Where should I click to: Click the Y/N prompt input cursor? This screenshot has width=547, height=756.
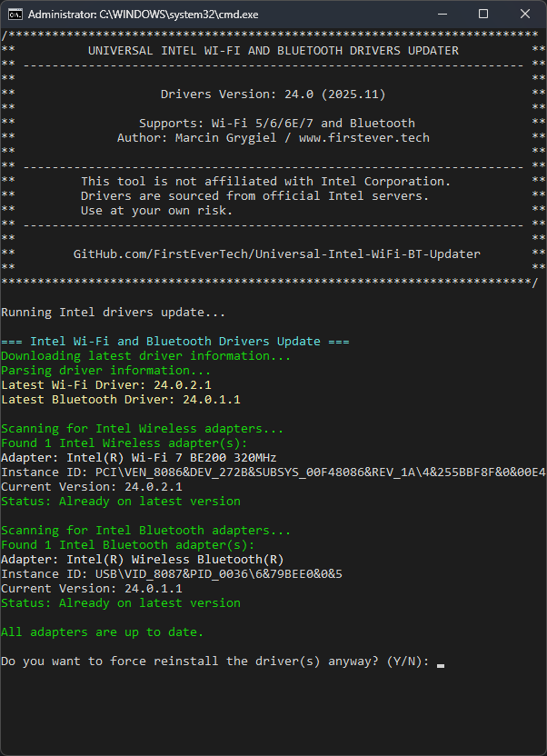click(441, 662)
